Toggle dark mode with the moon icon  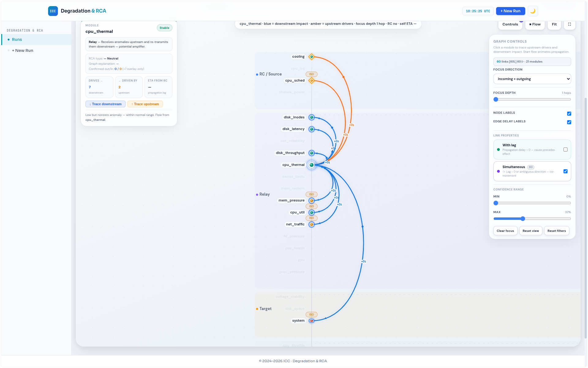(x=532, y=11)
